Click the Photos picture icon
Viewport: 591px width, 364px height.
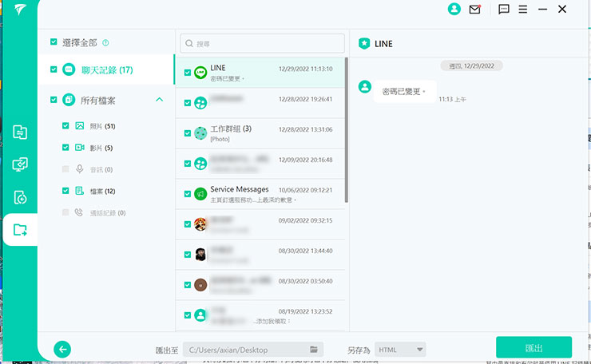80,126
